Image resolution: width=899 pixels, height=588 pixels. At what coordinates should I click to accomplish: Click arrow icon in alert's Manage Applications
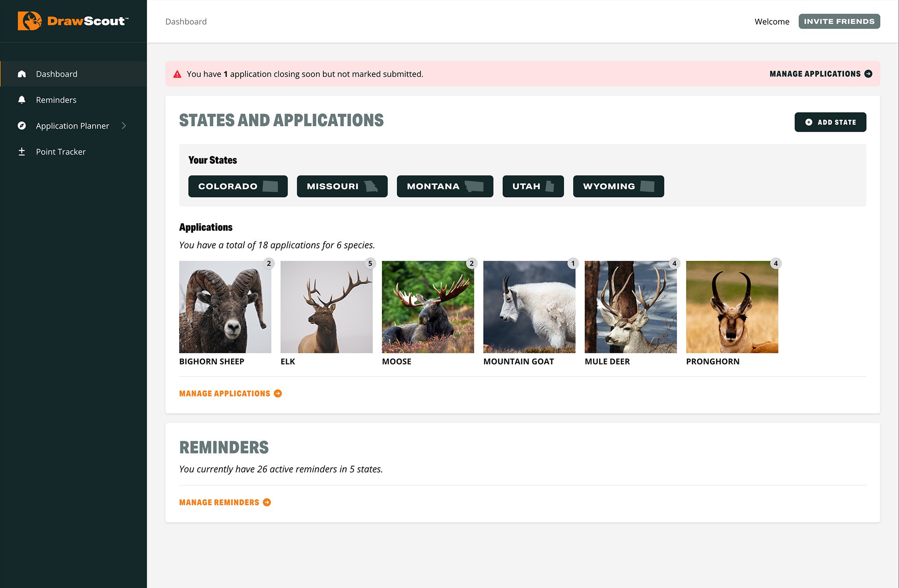click(868, 74)
